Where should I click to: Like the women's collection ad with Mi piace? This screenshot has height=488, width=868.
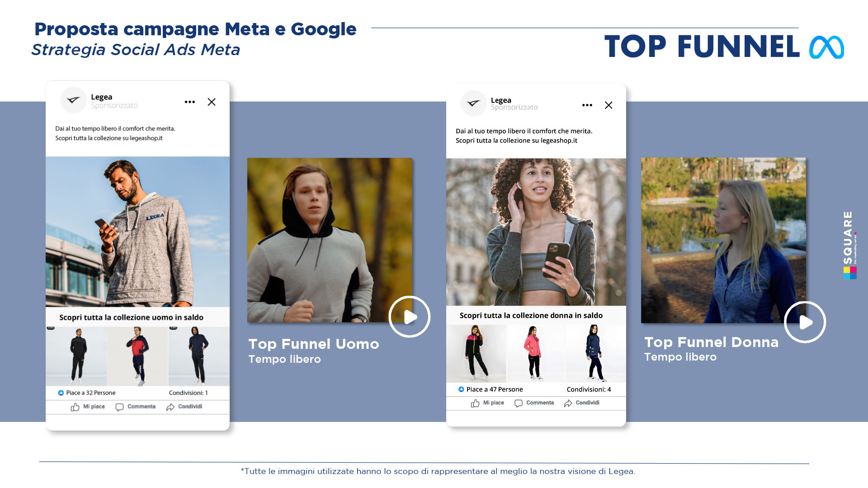[x=487, y=403]
